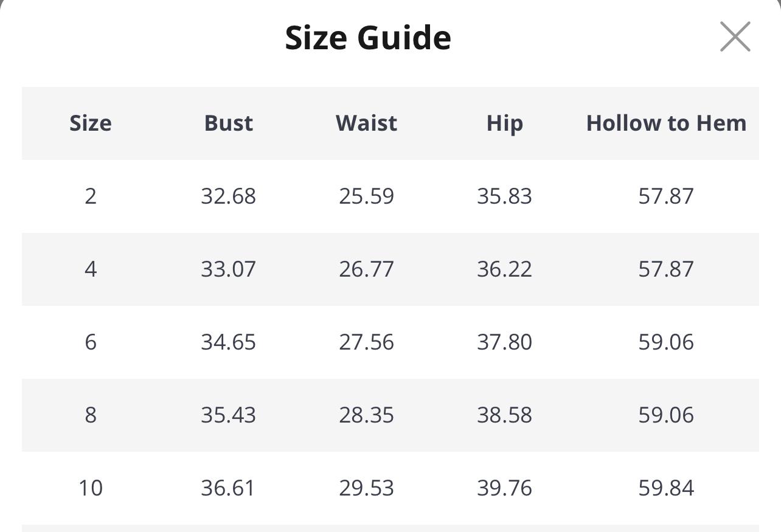Click waist value 26.77
This screenshot has width=781, height=532.
click(x=366, y=269)
